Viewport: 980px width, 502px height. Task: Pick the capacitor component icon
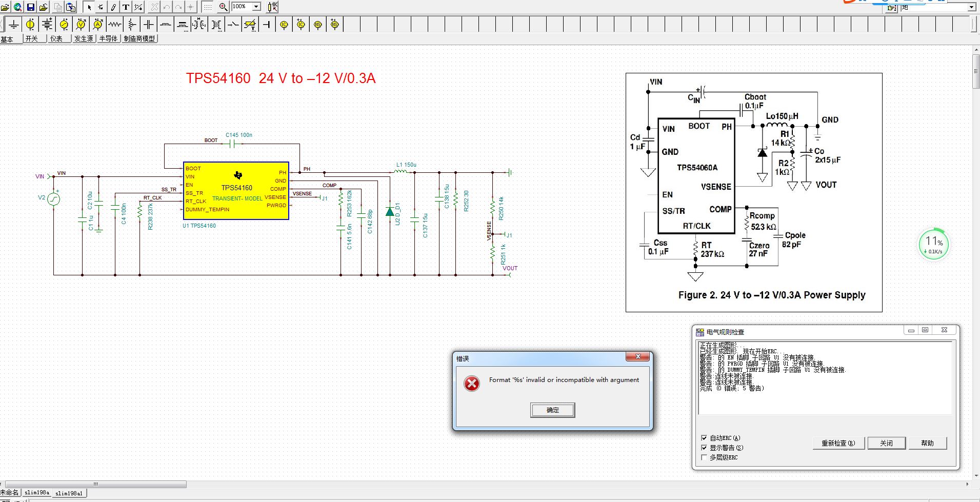(x=149, y=24)
